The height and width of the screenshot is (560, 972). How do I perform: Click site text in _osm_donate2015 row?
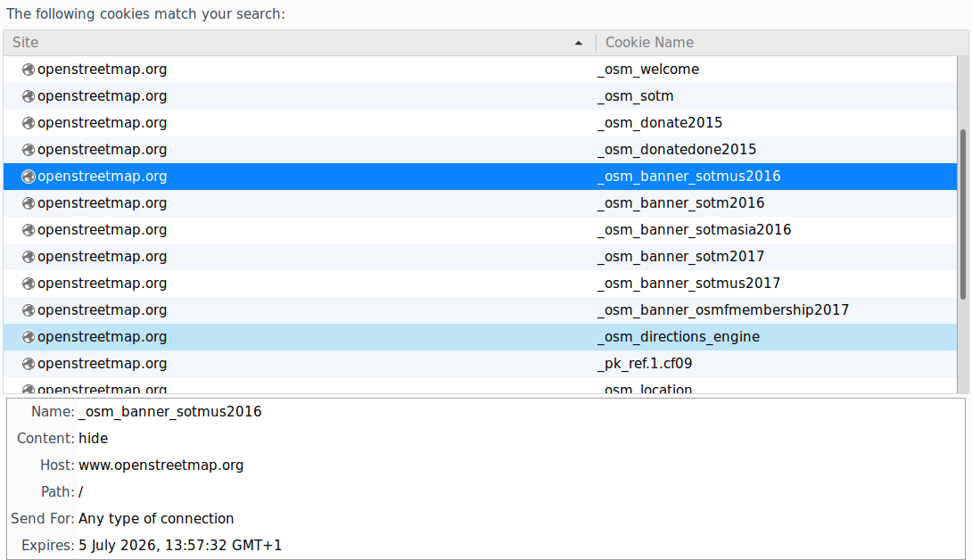103,123
